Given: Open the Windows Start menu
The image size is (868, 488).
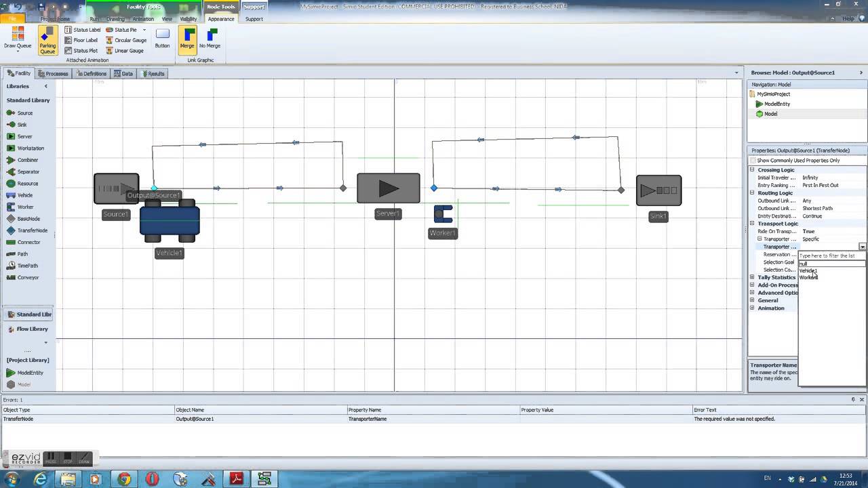Looking at the screenshot, I should [x=12, y=479].
